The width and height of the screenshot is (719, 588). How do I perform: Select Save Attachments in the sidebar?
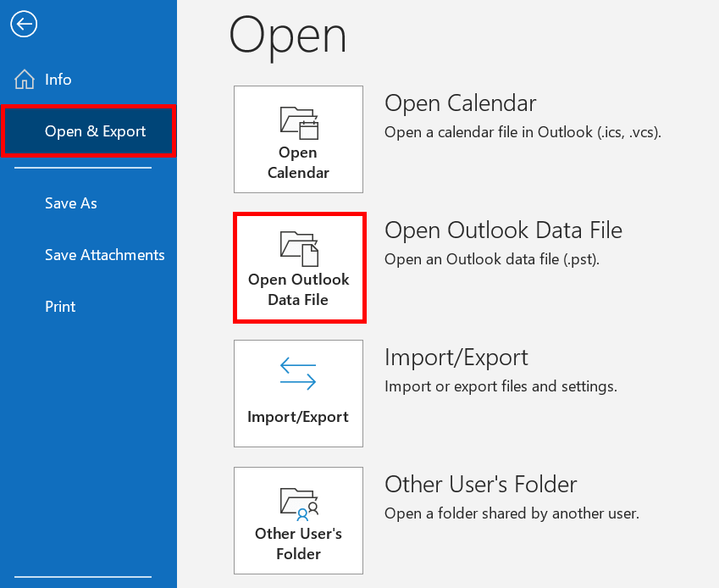pos(104,255)
